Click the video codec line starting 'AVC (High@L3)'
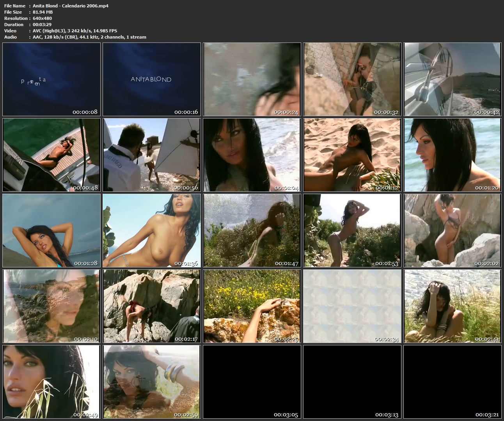 75,31
